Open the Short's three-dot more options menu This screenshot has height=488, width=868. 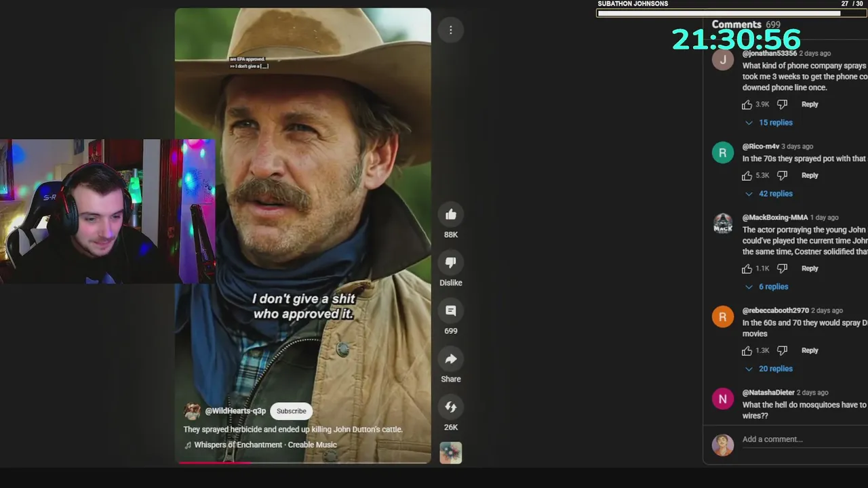450,30
